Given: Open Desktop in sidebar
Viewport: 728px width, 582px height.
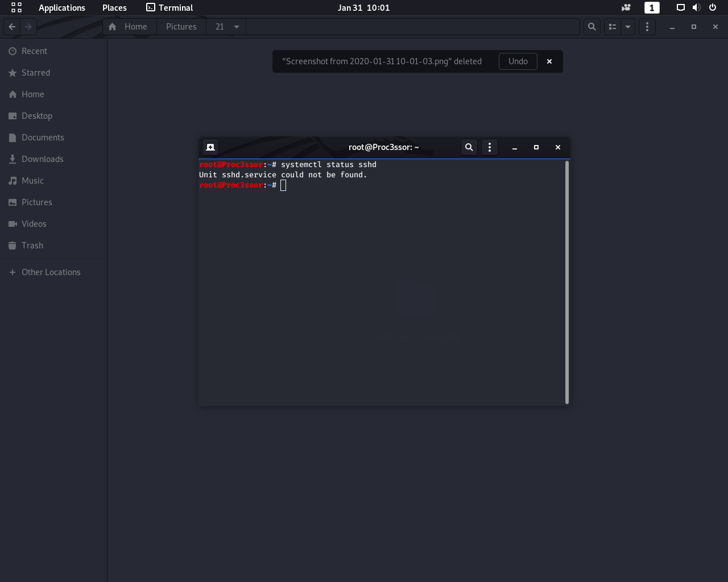Looking at the screenshot, I should click(x=53, y=116).
